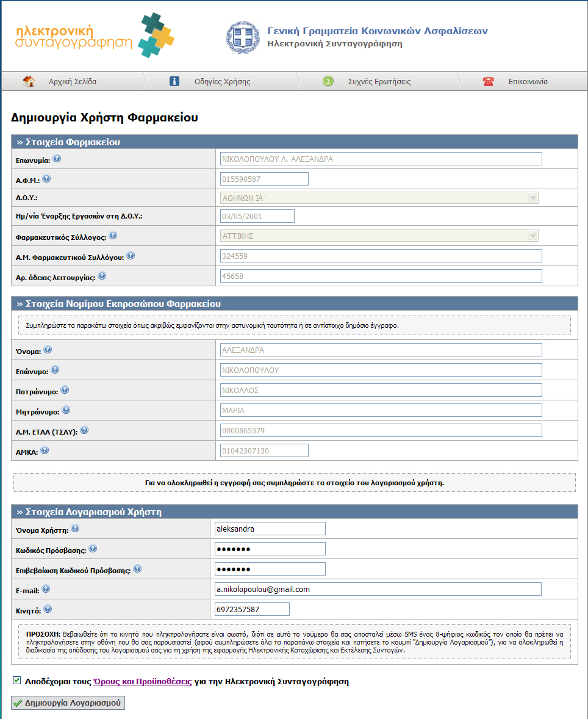Open the help icon next to Πατρώνυμο
This screenshot has height=719, width=588.
65,390
